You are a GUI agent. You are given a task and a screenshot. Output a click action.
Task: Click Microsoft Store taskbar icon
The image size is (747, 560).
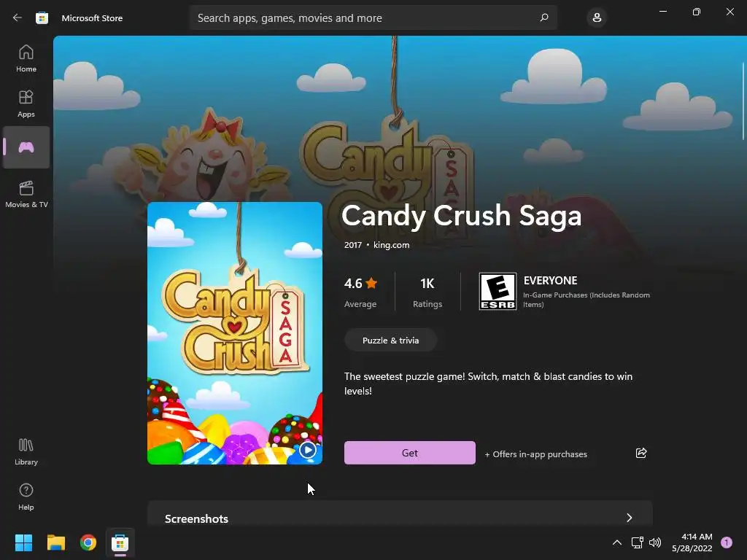pyautogui.click(x=120, y=542)
